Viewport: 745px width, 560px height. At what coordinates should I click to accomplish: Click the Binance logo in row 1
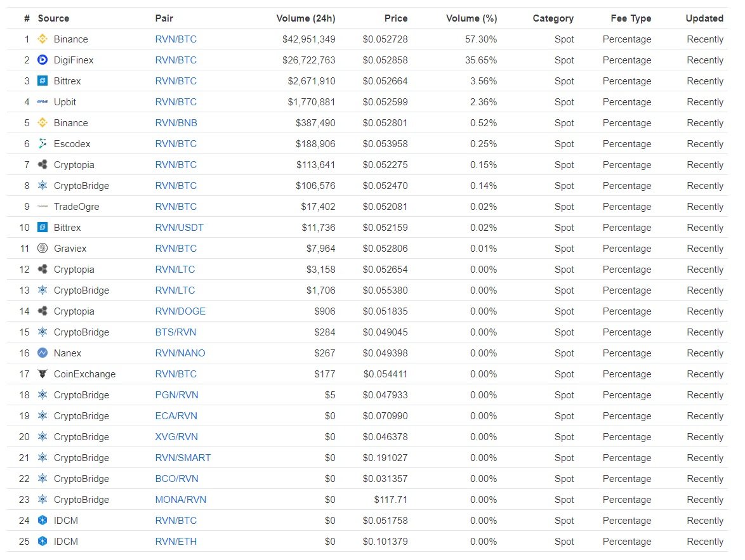(43, 39)
